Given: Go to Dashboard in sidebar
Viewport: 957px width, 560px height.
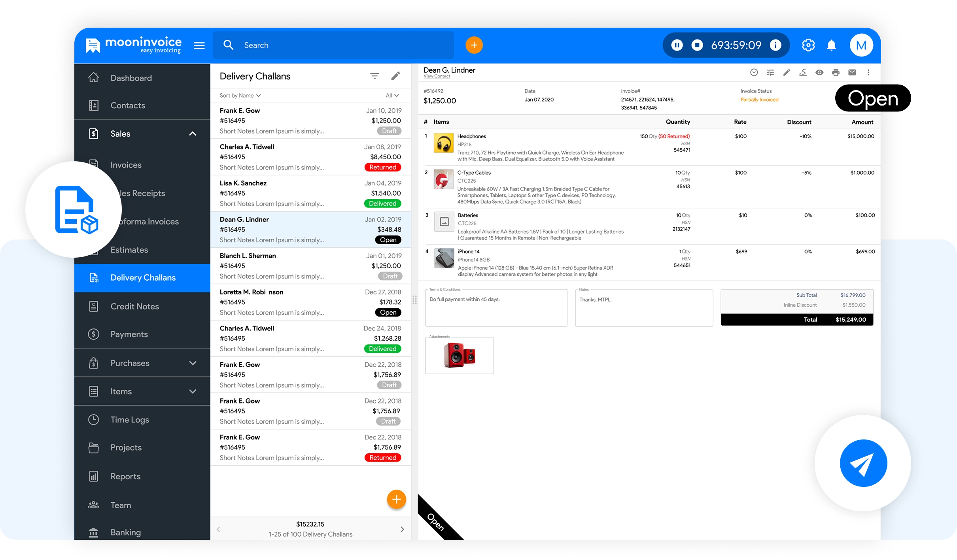Looking at the screenshot, I should (x=131, y=78).
